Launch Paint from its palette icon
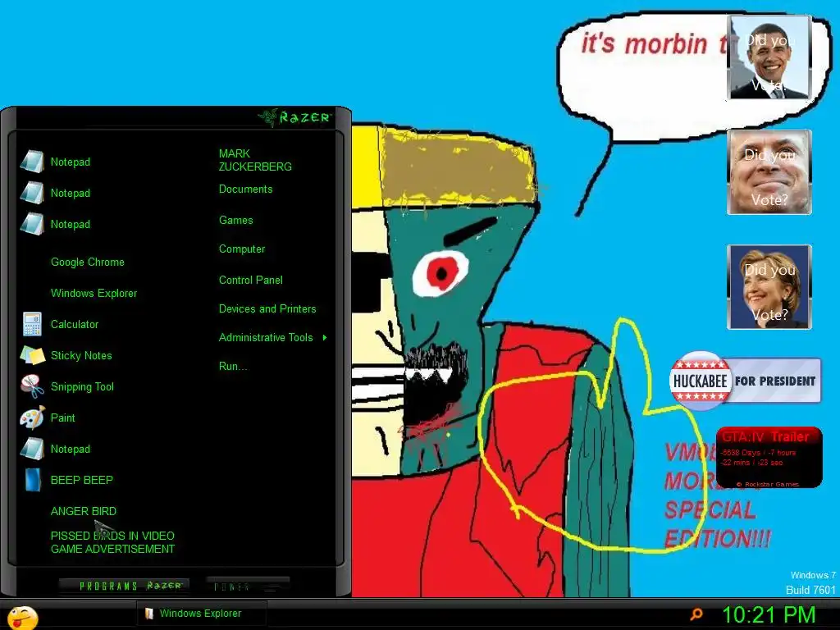The image size is (840, 630). [32, 418]
